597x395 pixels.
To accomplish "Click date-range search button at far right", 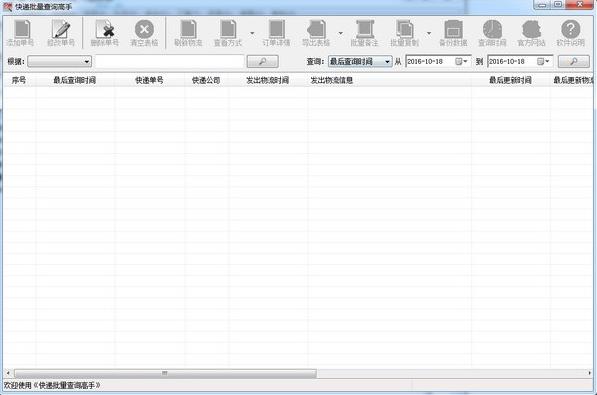I will 573,61.
